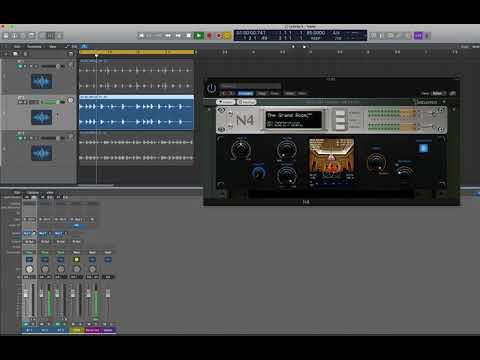This screenshot has width=480, height=360.
Task: Open the tracks area View menu
Action: [x=53, y=46]
